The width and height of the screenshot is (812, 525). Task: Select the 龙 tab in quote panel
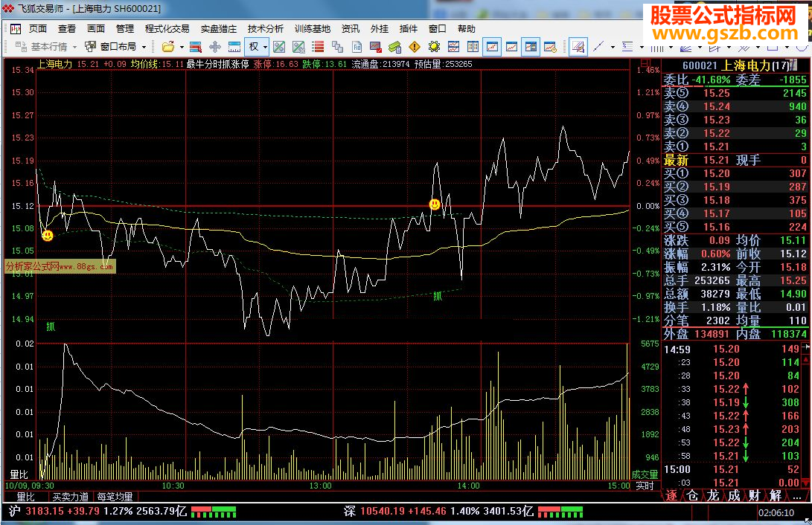tap(713, 495)
